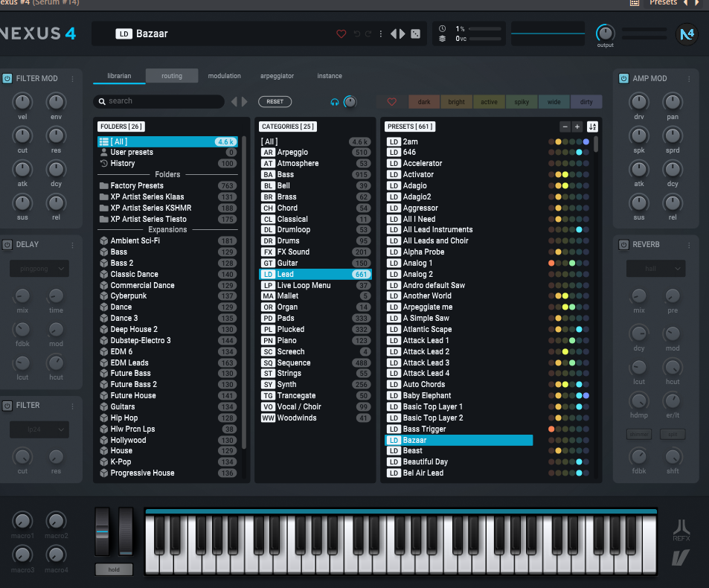Toggle the active tag filter

pyautogui.click(x=489, y=102)
